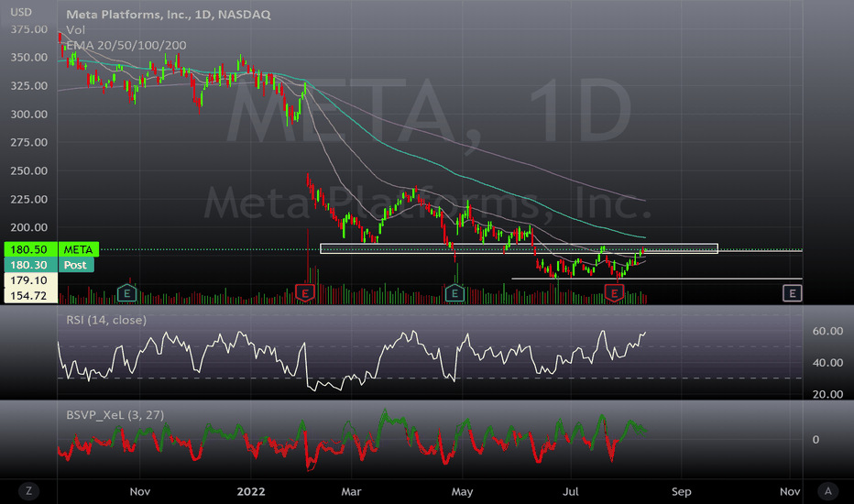Click the 180.30 post-market price label
This screenshot has height=504, width=854.
pos(30,265)
